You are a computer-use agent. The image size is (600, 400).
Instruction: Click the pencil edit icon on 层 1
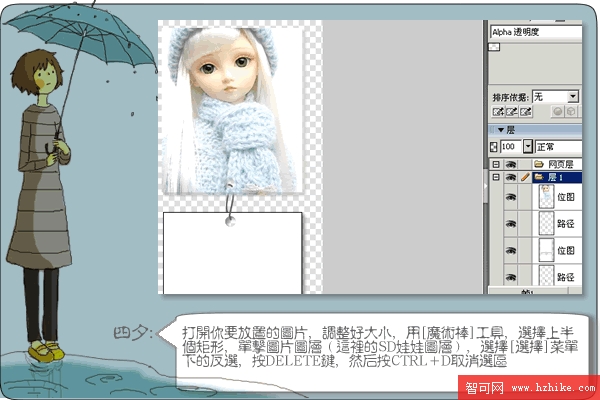click(x=524, y=178)
